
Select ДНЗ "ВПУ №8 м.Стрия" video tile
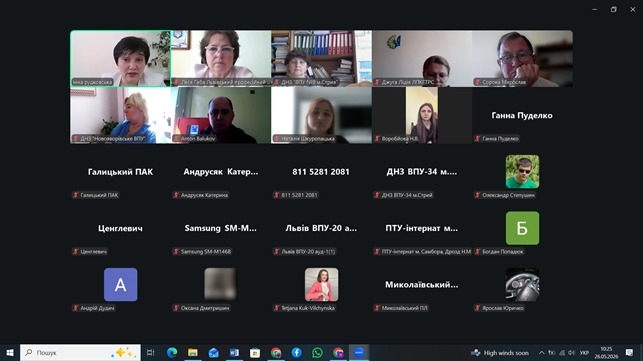click(x=322, y=58)
